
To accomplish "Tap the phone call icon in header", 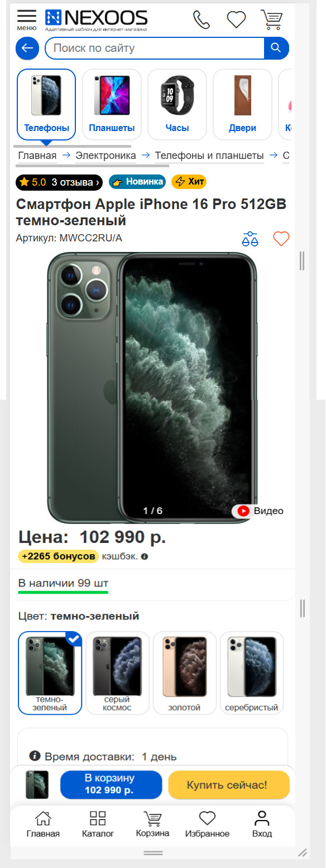I will 202,20.
